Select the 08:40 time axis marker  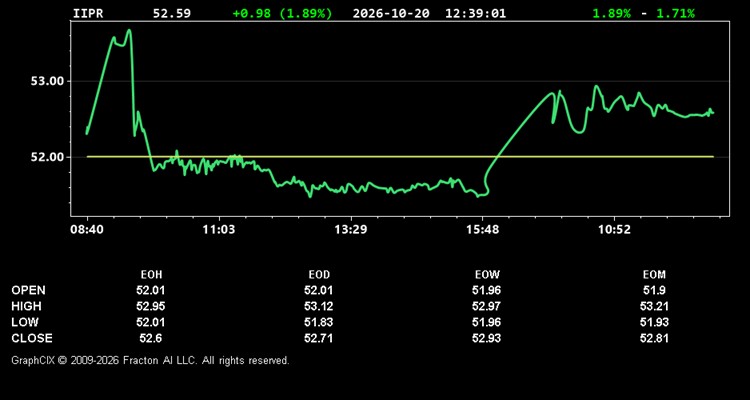coord(87,230)
